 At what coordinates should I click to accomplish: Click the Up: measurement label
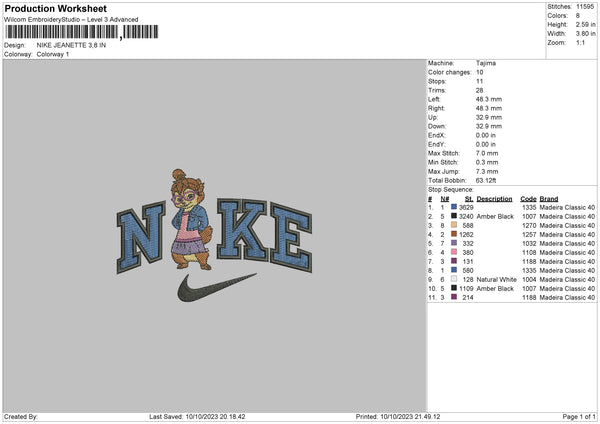(433, 117)
